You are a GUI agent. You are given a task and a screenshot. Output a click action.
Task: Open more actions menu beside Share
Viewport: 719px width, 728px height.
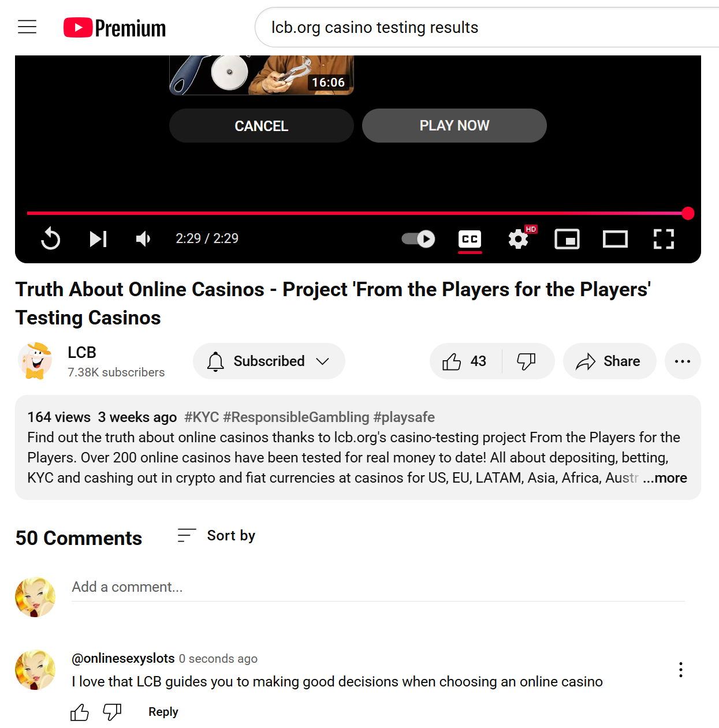[x=683, y=361]
